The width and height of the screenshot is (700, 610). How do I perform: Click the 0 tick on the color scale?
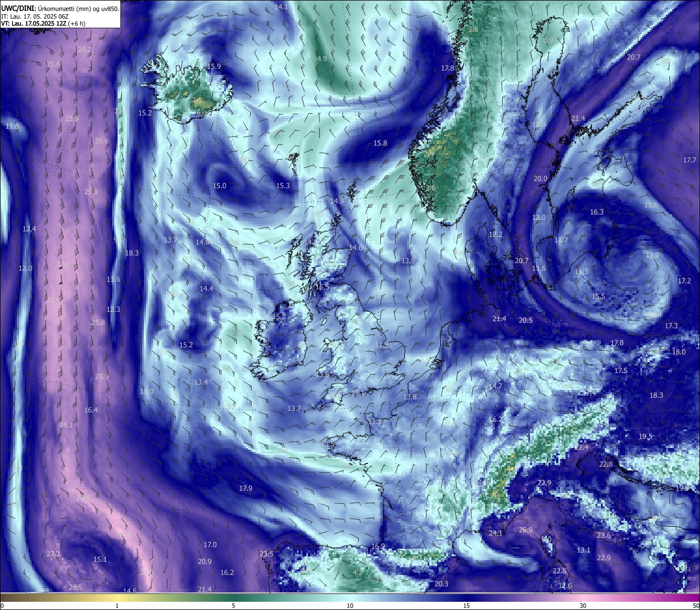[x=2, y=606]
